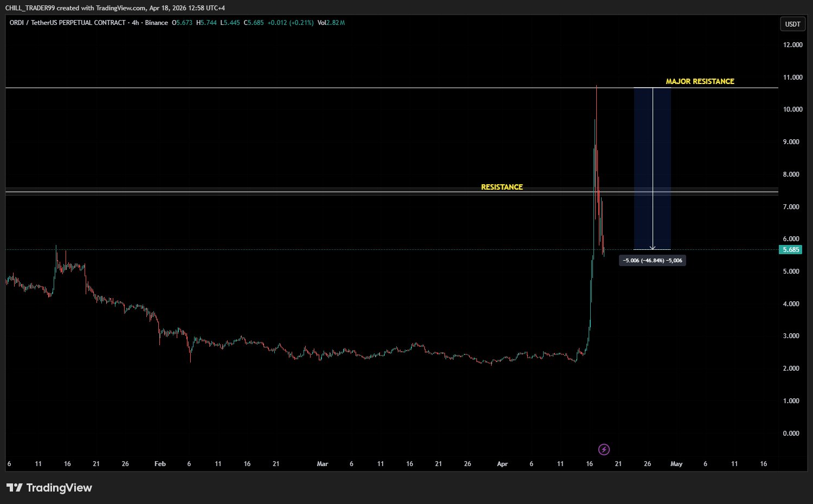
Task: Click the 4h timeframe label in header
Action: 135,23
